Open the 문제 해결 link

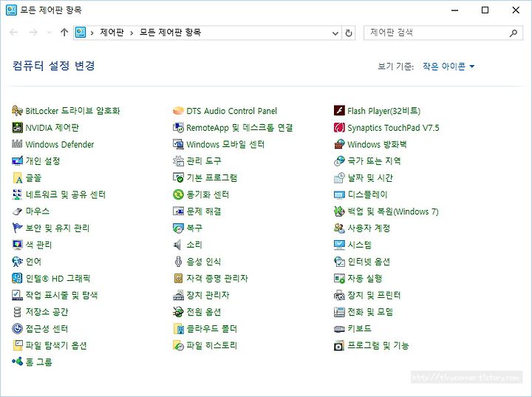(x=204, y=211)
